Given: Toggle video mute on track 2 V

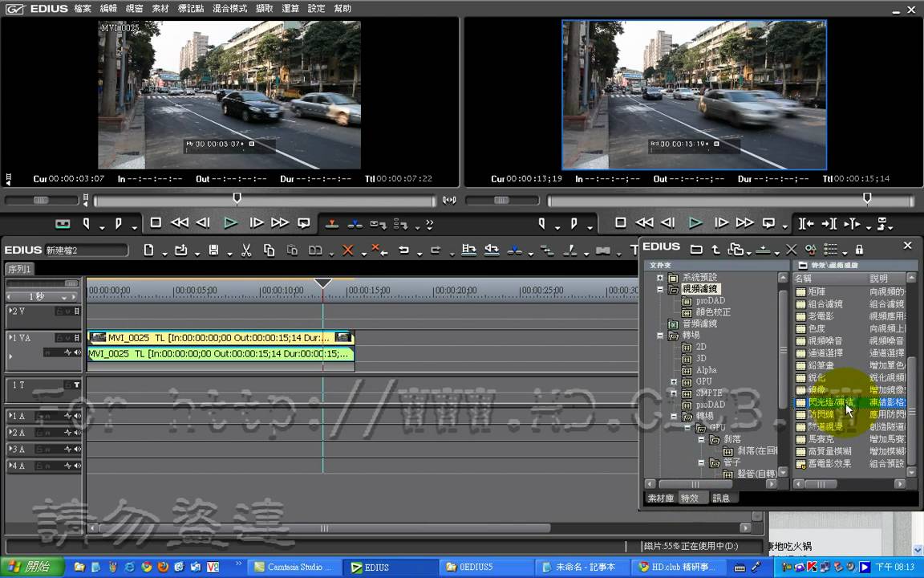Looking at the screenshot, I should (77, 311).
